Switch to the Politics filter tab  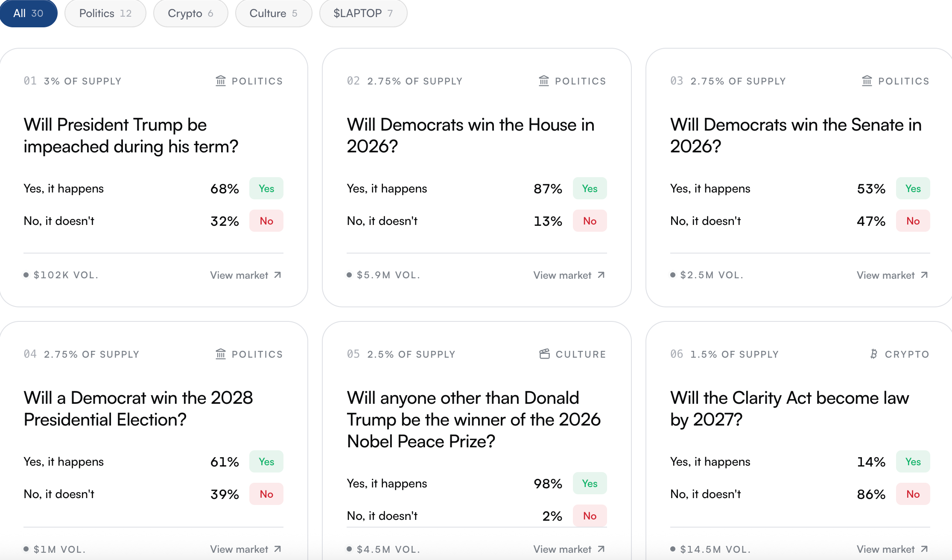[x=105, y=13]
